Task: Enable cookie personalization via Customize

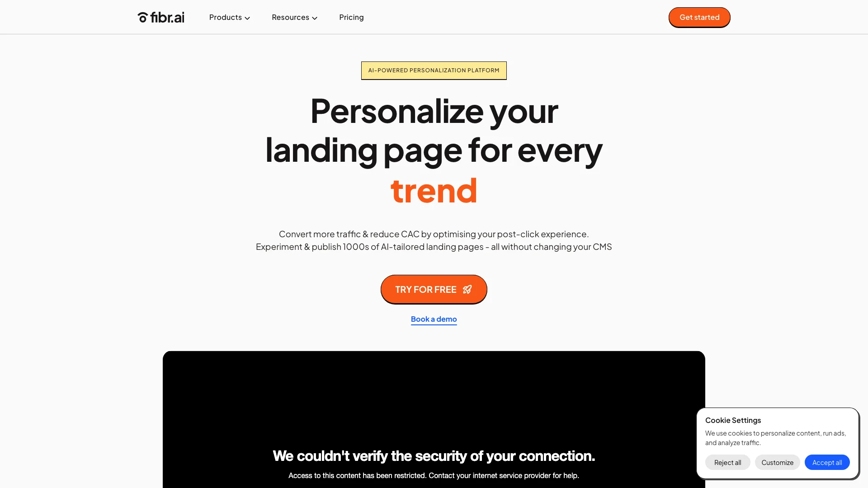Action: click(x=778, y=462)
